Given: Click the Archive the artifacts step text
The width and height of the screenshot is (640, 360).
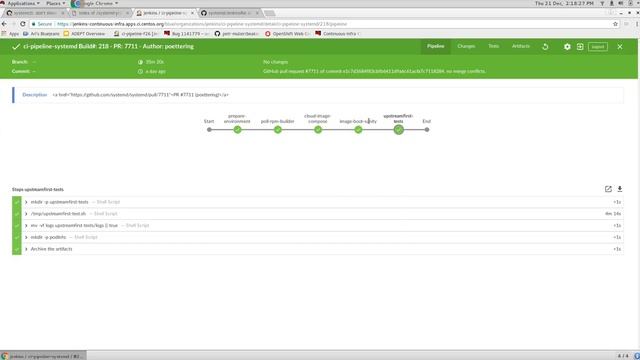Looking at the screenshot, I should click(51, 249).
